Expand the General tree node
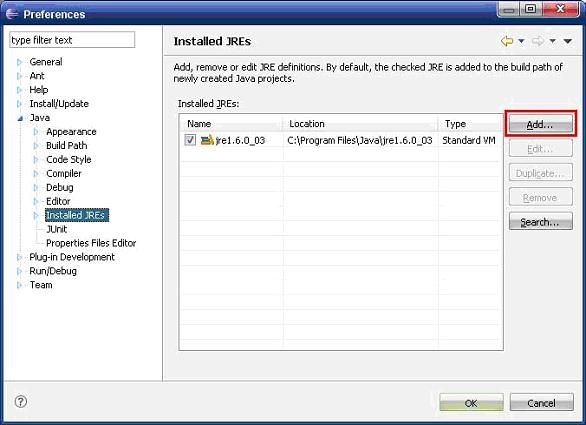 pos(19,62)
